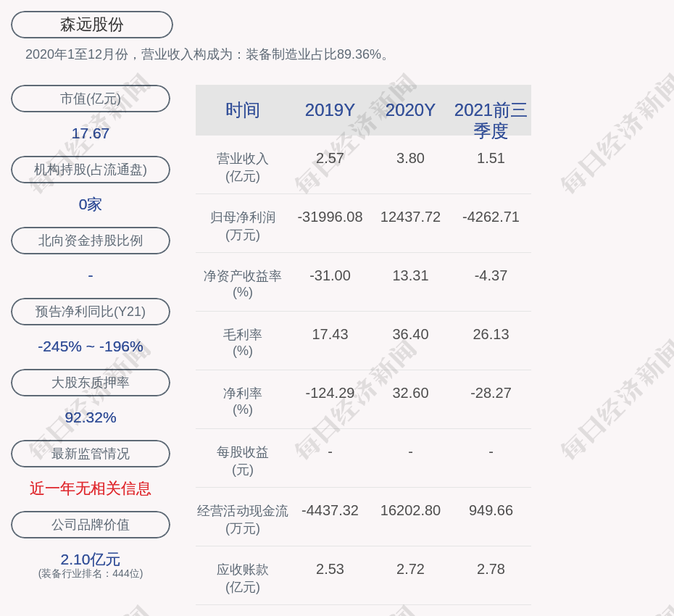The height and width of the screenshot is (616, 674).
Task: Click the 森远股份 company name pill
Action: (x=92, y=25)
